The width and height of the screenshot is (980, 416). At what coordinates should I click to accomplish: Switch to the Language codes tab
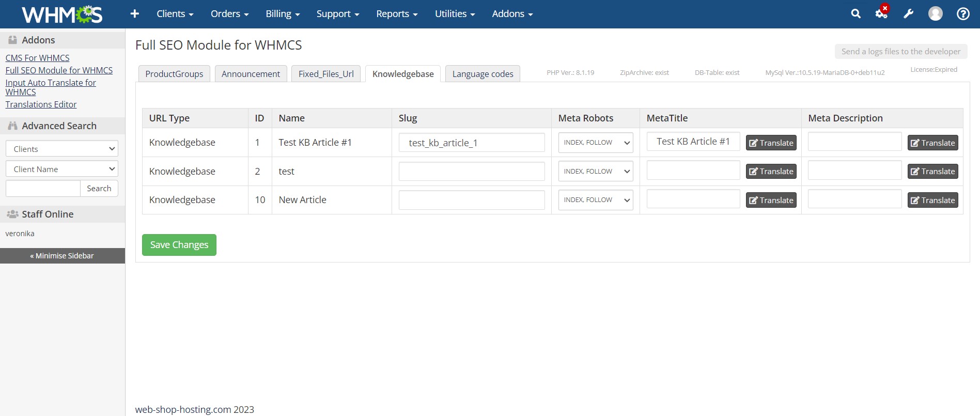point(483,74)
